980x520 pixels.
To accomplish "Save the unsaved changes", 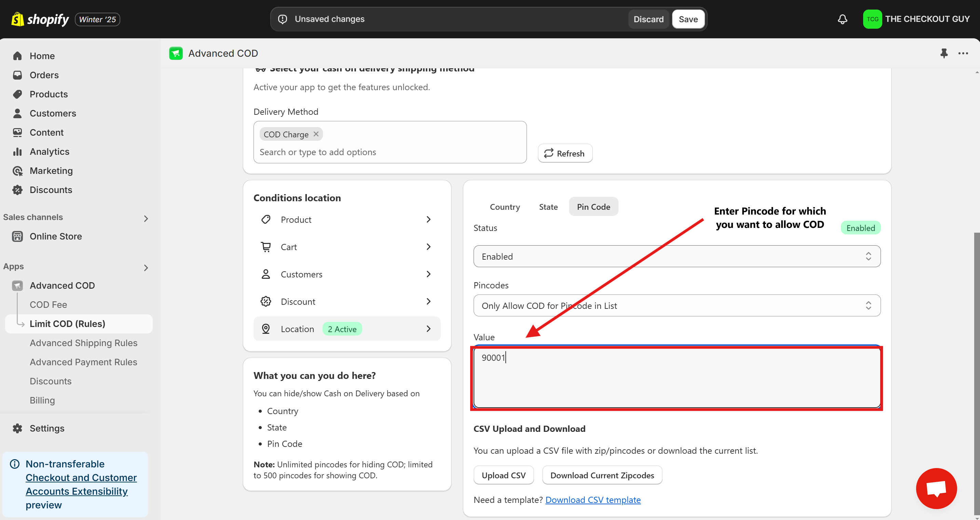I will pos(688,19).
